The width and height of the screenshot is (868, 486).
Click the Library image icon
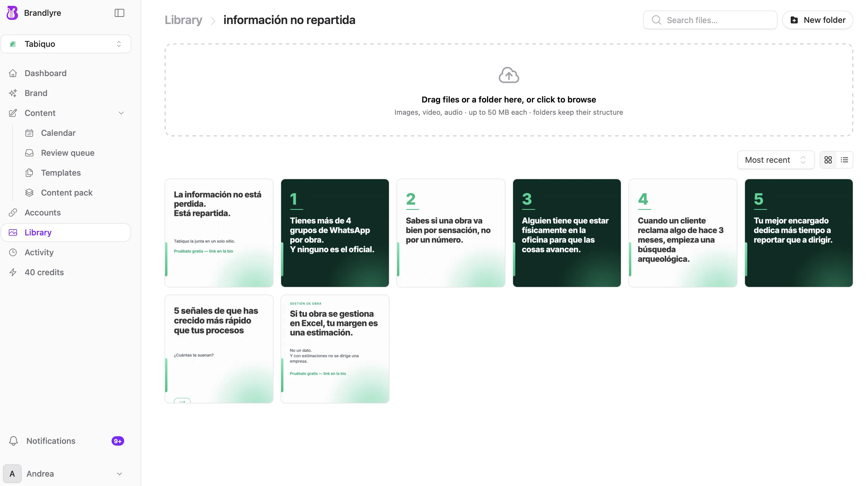(13, 232)
